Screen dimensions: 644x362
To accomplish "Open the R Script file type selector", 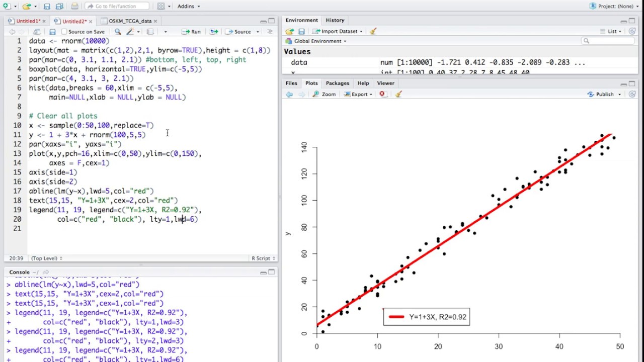I will click(x=264, y=258).
